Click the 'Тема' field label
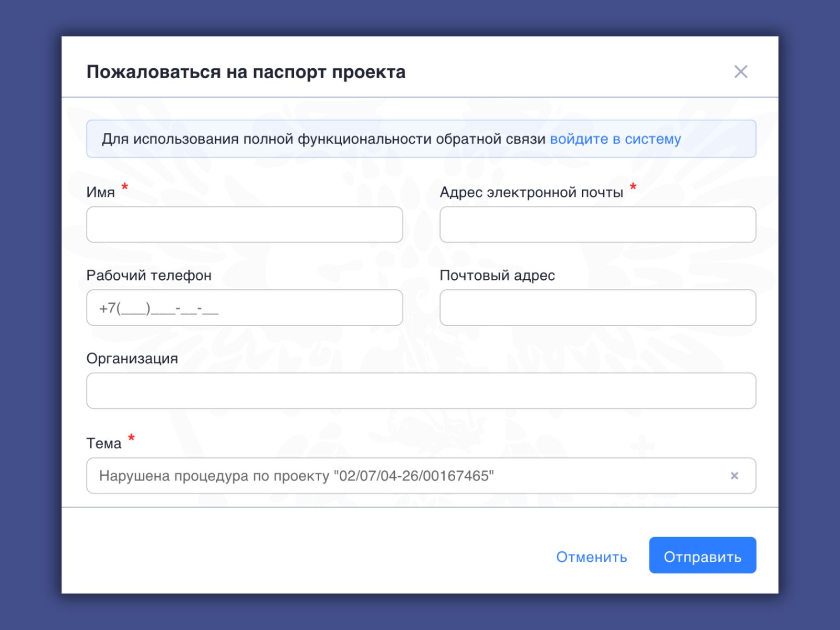 pyautogui.click(x=103, y=444)
